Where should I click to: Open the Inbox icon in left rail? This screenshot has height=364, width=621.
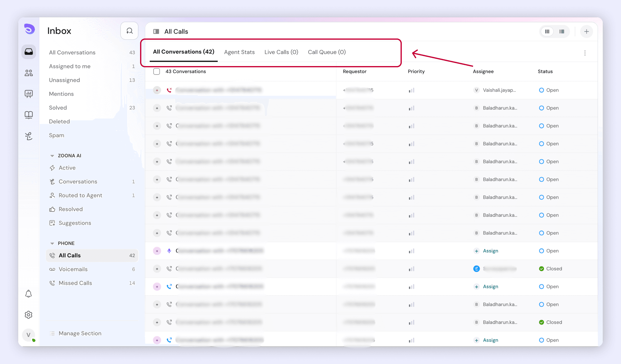[x=29, y=52]
